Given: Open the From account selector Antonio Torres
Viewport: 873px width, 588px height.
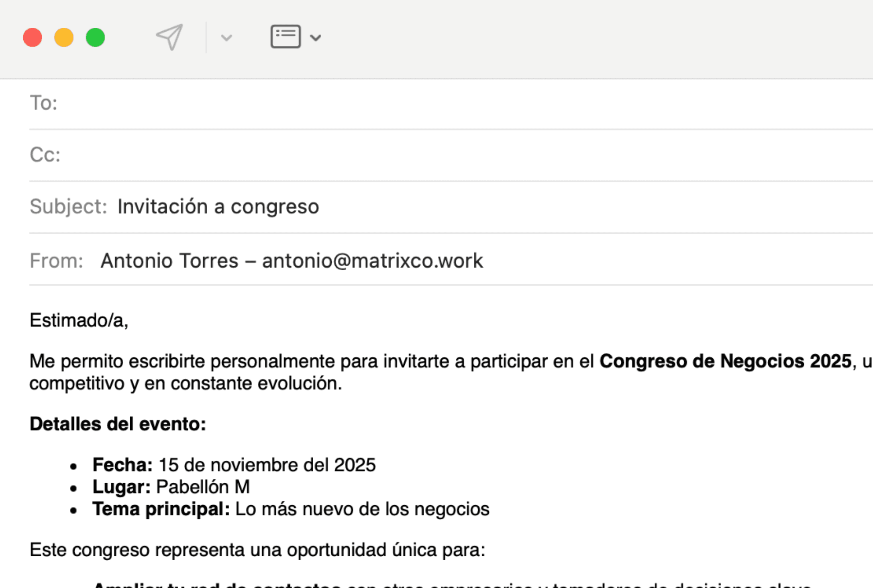Looking at the screenshot, I should point(292,261).
